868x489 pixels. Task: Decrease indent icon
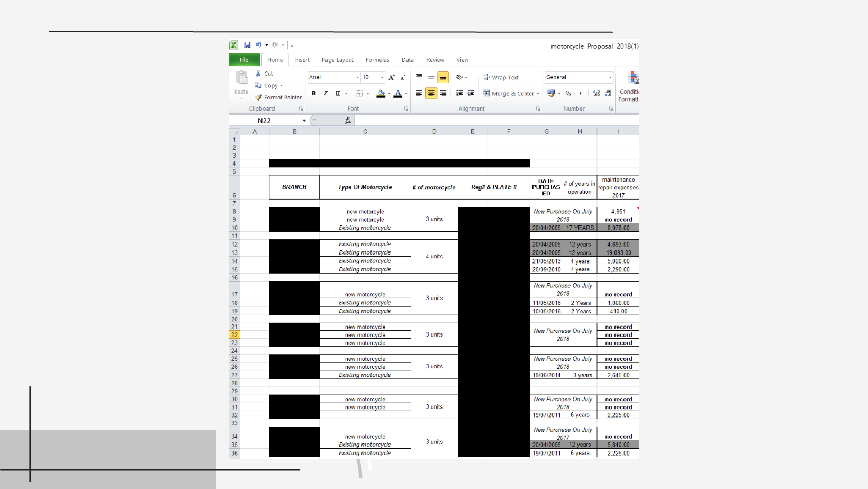(x=459, y=93)
